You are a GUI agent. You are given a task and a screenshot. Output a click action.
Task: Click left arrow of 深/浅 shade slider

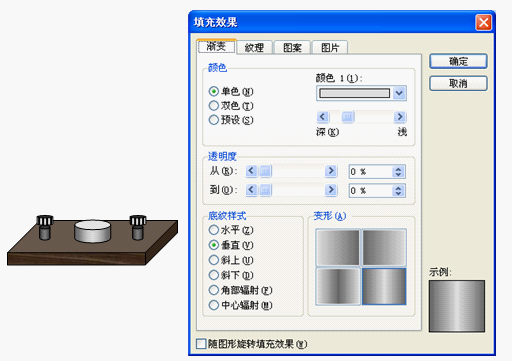pos(322,117)
